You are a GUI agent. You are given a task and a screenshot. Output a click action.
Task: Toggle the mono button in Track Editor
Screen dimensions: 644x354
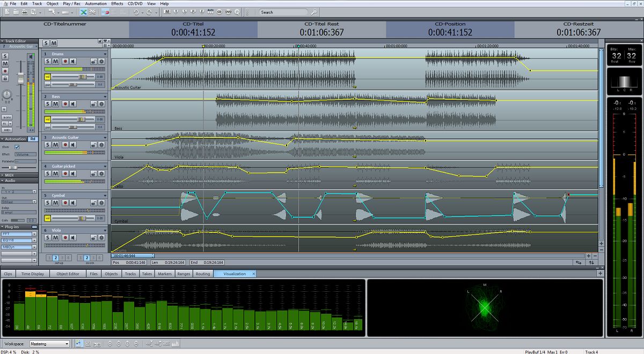tap(7, 117)
